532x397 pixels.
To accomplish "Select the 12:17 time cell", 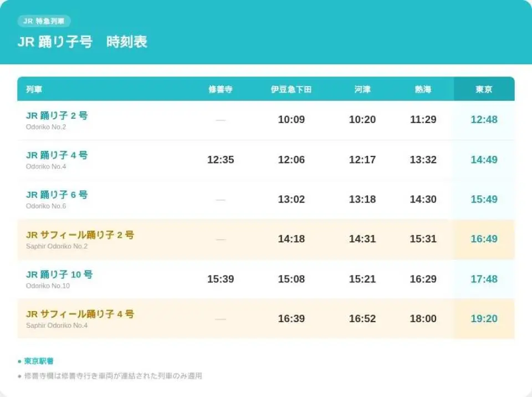I will point(362,160).
